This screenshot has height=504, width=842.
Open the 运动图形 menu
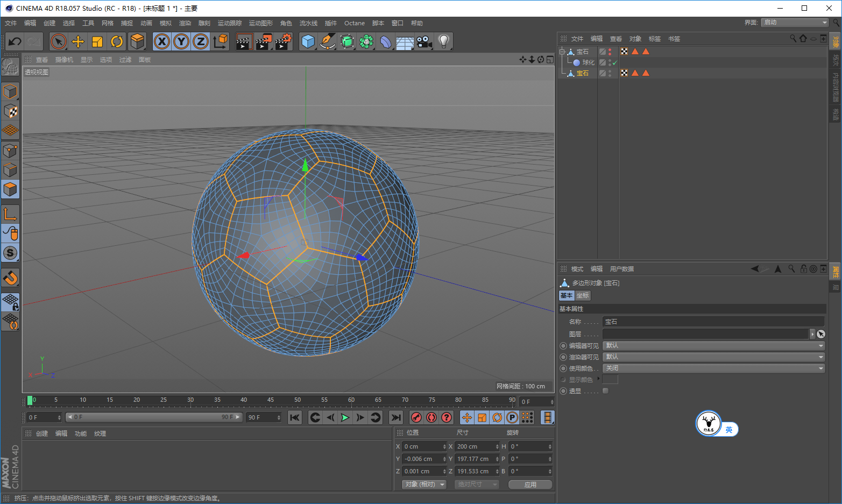click(x=261, y=23)
